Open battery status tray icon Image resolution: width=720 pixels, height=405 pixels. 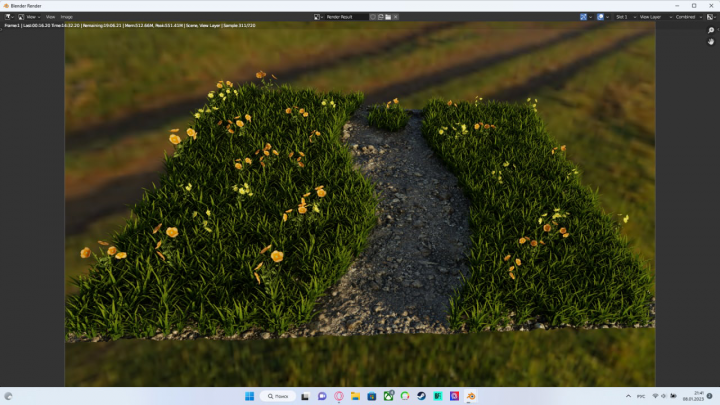pos(673,396)
